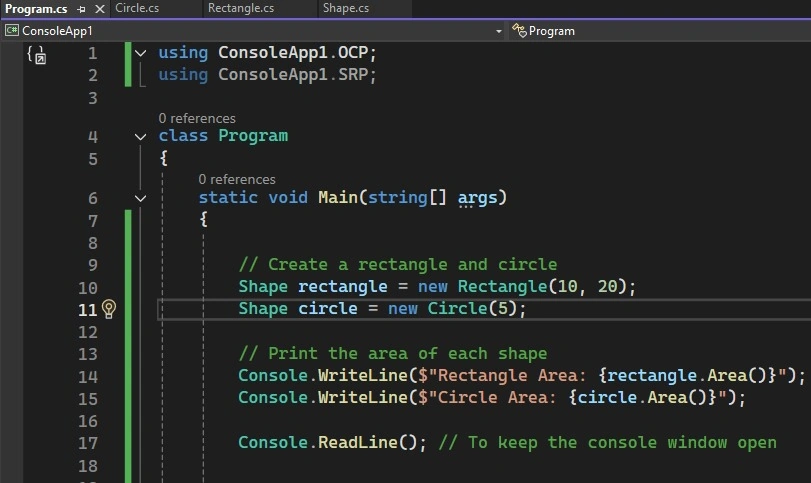Click the 'void' keyword on line 6
The width and height of the screenshot is (811, 483).
[x=288, y=198]
